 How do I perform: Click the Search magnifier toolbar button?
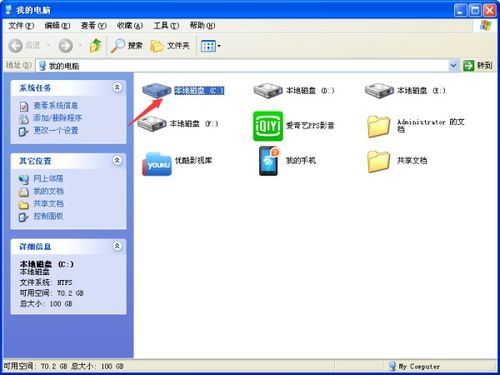(x=127, y=46)
